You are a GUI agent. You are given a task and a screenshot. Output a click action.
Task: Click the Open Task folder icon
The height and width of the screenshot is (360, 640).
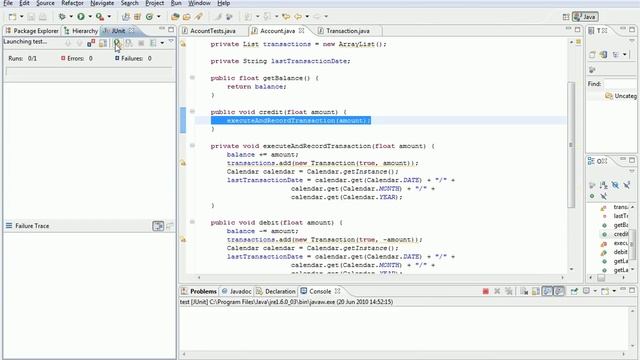[187, 17]
